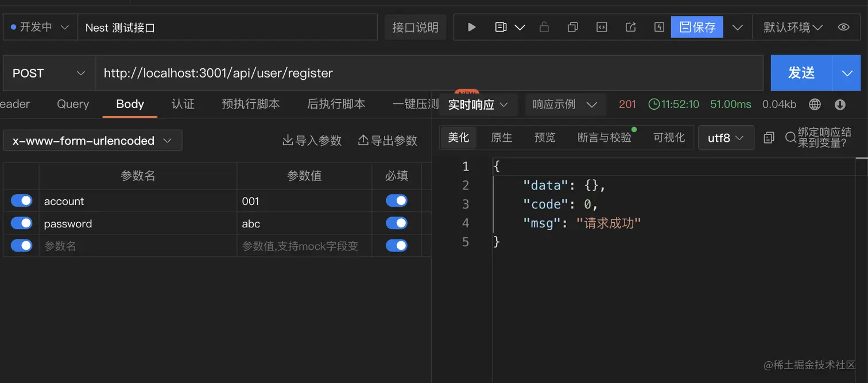Click the 0.04kb response size
Viewport: 868px width, 383px height.
point(779,104)
